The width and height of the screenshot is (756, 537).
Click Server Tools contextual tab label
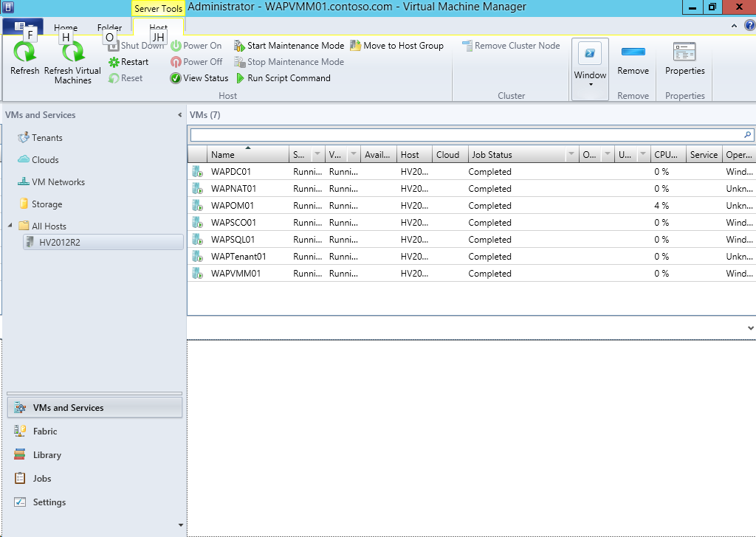pyautogui.click(x=158, y=9)
